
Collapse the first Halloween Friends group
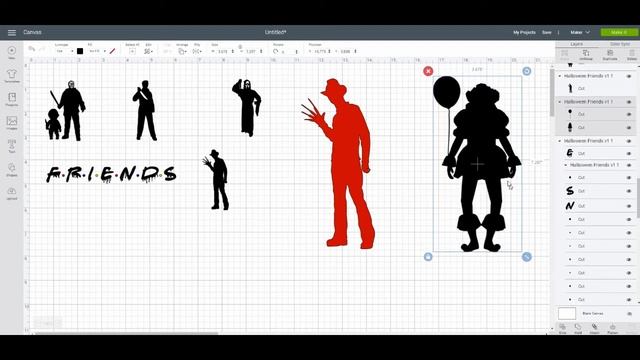(560, 76)
